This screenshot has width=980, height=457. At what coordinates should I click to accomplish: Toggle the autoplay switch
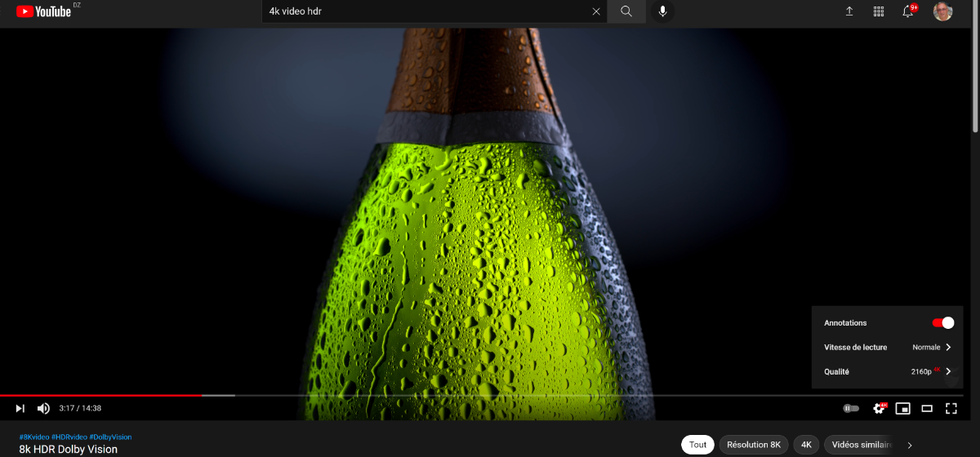pyautogui.click(x=851, y=408)
